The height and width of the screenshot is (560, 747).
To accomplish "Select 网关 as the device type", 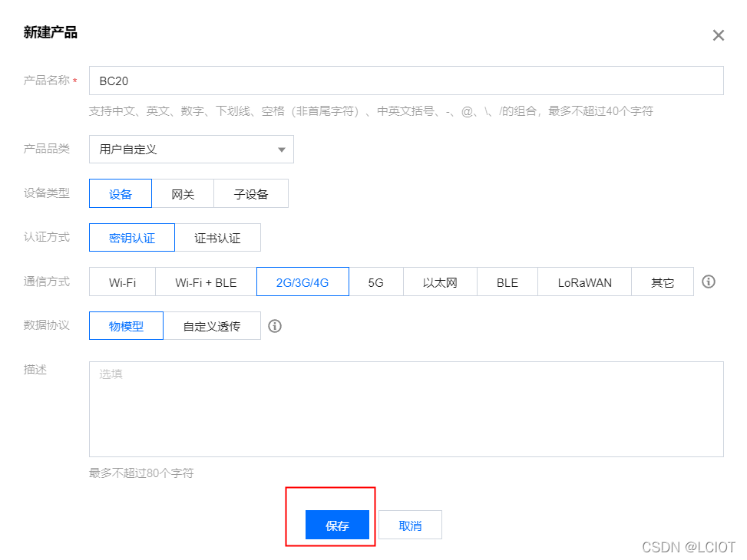I will [183, 193].
